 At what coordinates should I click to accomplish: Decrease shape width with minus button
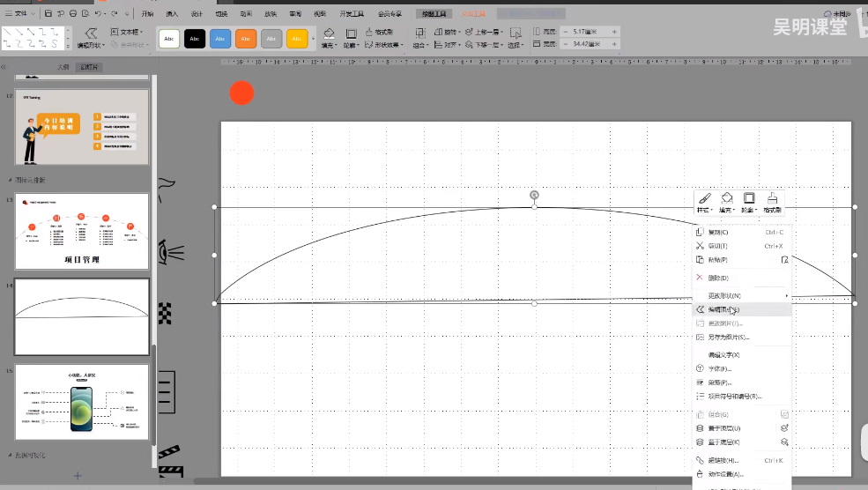click(565, 44)
